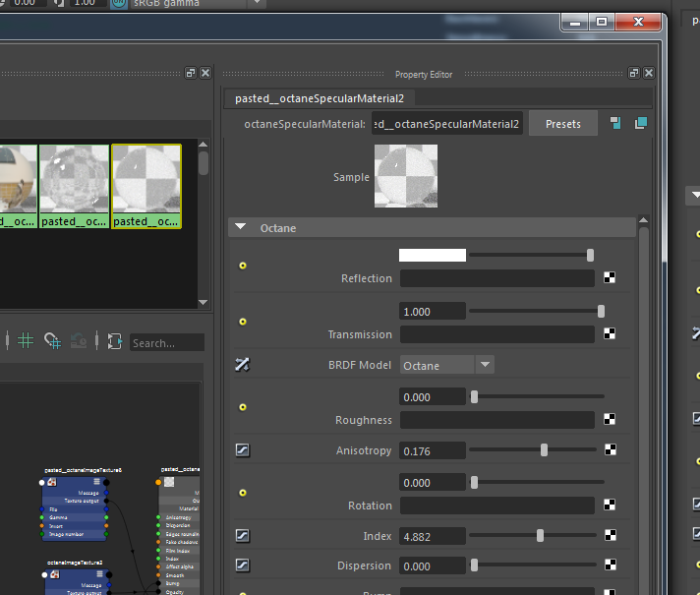Select the glass sphere pasted__oc... thumbnail

[74, 186]
